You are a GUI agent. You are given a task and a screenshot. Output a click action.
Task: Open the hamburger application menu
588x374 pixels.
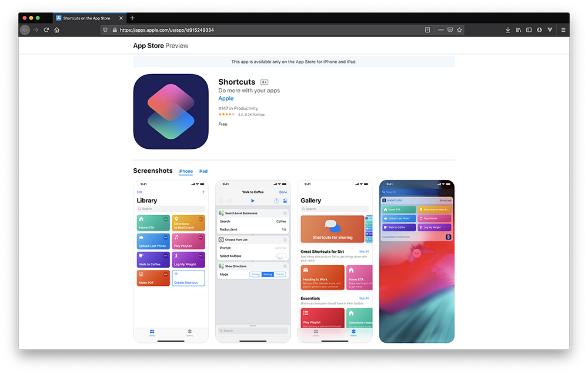click(563, 30)
